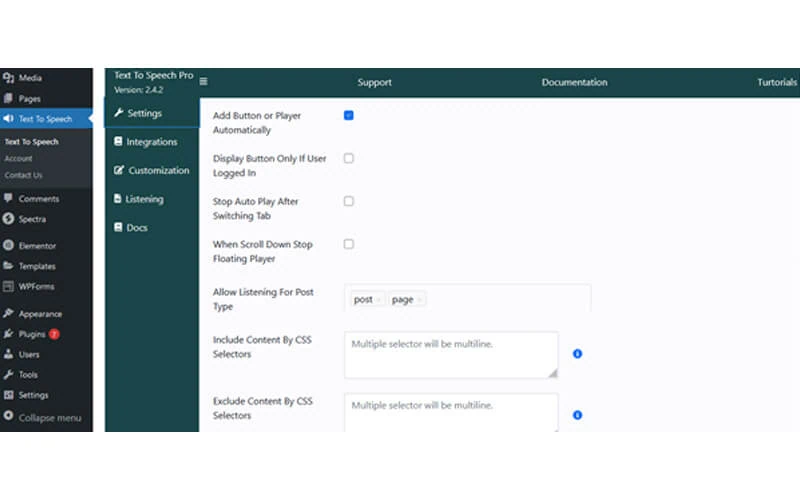The width and height of the screenshot is (800, 500).
Task: Enable Stop Auto Play After Switching Tab
Action: pyautogui.click(x=349, y=201)
